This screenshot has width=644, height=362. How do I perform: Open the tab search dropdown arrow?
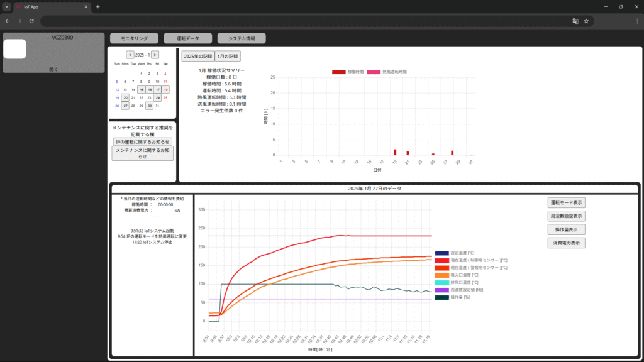pos(6,7)
